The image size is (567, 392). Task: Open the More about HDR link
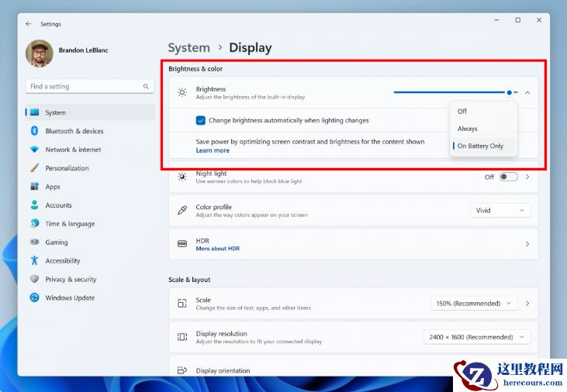tap(217, 249)
